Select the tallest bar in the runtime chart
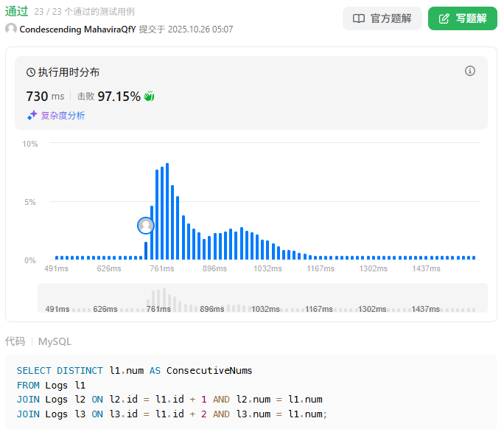The width and height of the screenshot is (504, 435). pos(167,210)
